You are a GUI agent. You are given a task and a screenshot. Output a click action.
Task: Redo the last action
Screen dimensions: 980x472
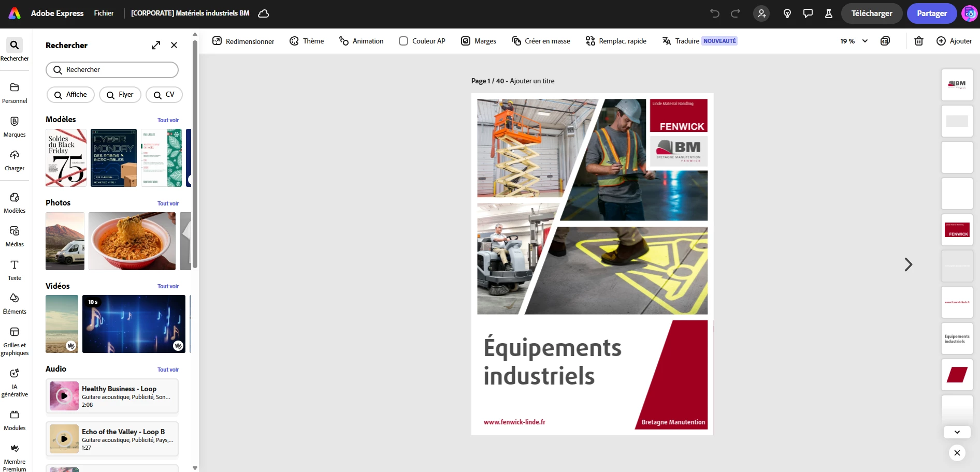click(x=736, y=13)
